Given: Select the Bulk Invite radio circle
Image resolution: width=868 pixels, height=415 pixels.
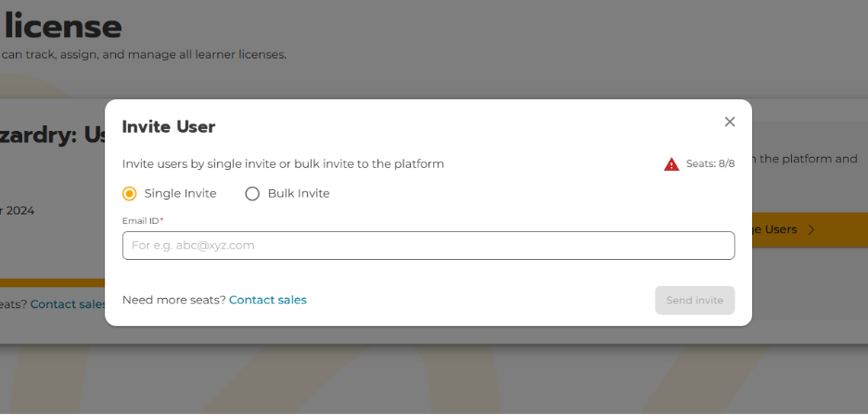Looking at the screenshot, I should click(252, 194).
